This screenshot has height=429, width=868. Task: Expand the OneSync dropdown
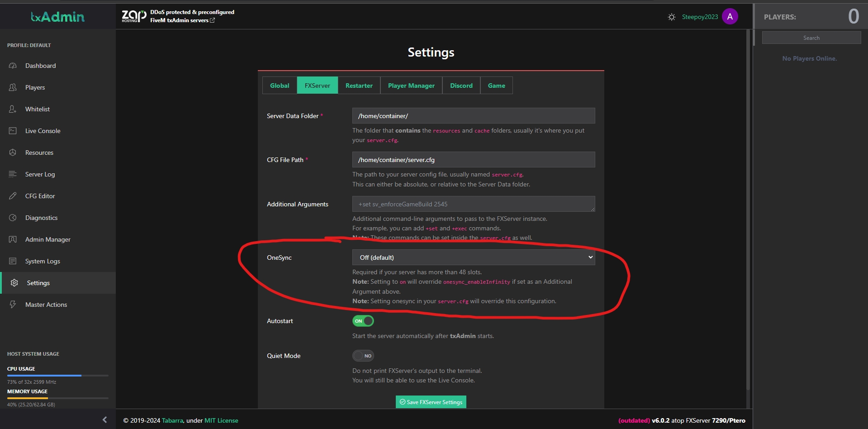[473, 257]
